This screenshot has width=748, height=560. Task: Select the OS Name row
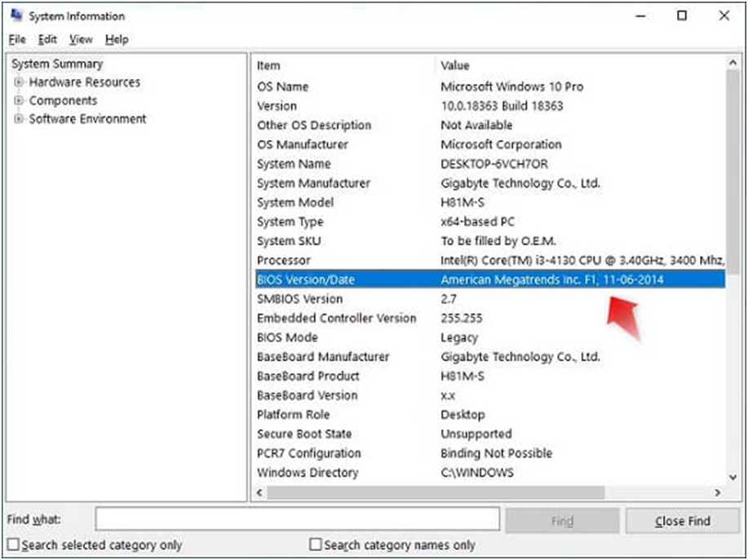490,86
